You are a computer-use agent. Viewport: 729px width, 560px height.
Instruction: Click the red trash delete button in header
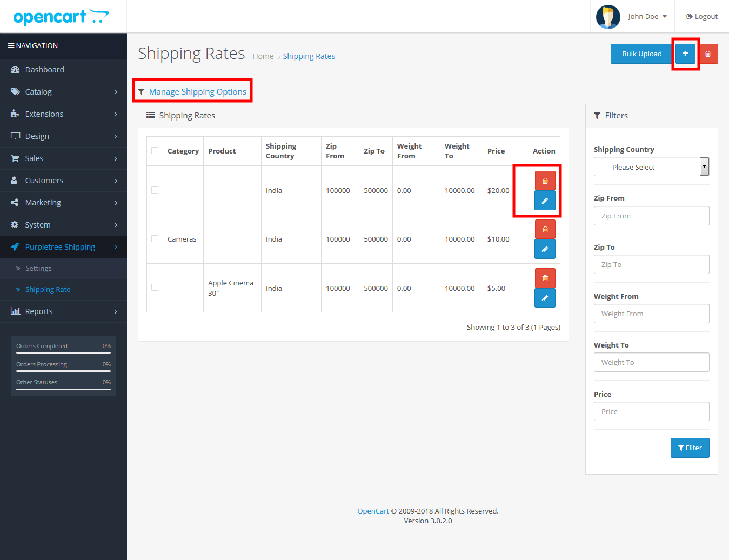tap(707, 54)
